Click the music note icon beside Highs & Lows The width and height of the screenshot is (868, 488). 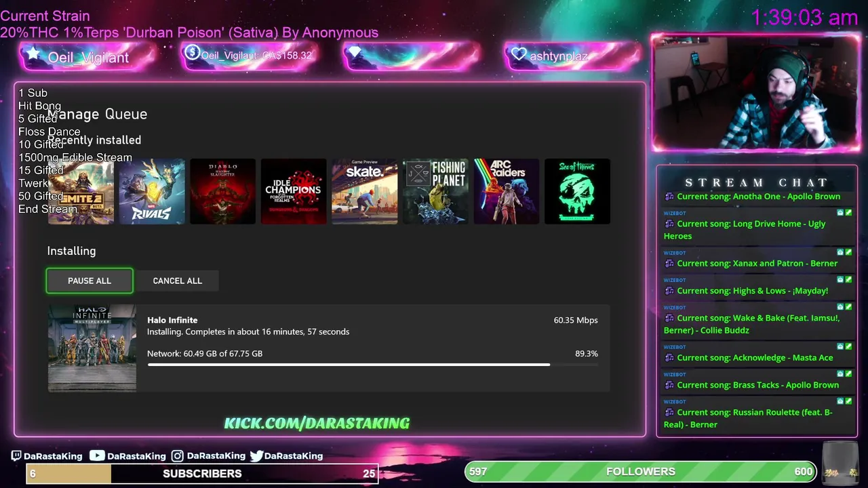[x=669, y=290]
